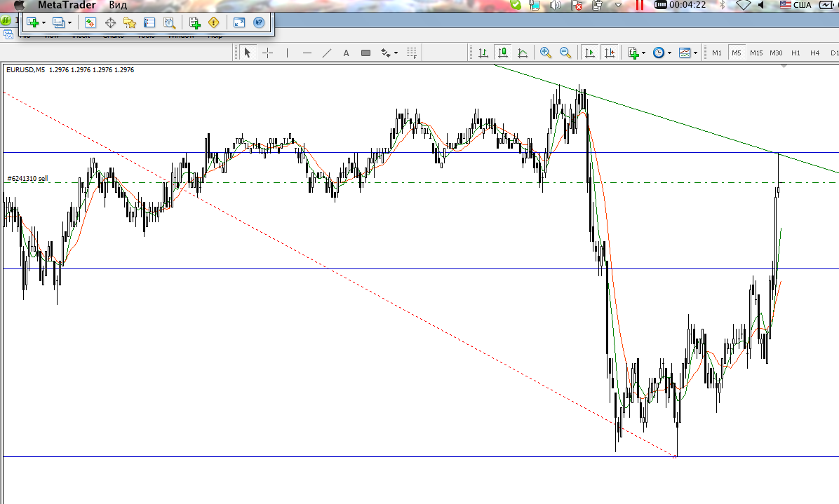Screen dimensions: 839x504
Task: Pick the Horizontal Line drawing tool
Action: point(307,53)
